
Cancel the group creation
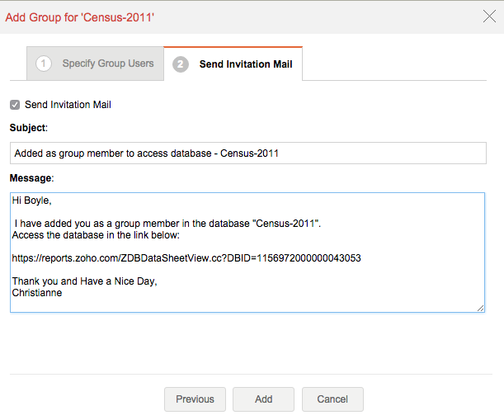point(332,399)
